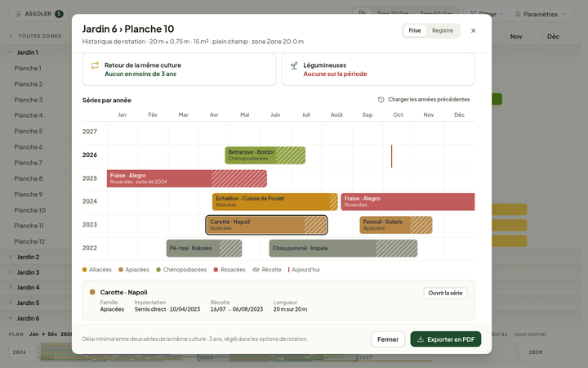Click the today red marker in 2026
Image resolution: width=588 pixels, height=368 pixels.
pyautogui.click(x=391, y=156)
